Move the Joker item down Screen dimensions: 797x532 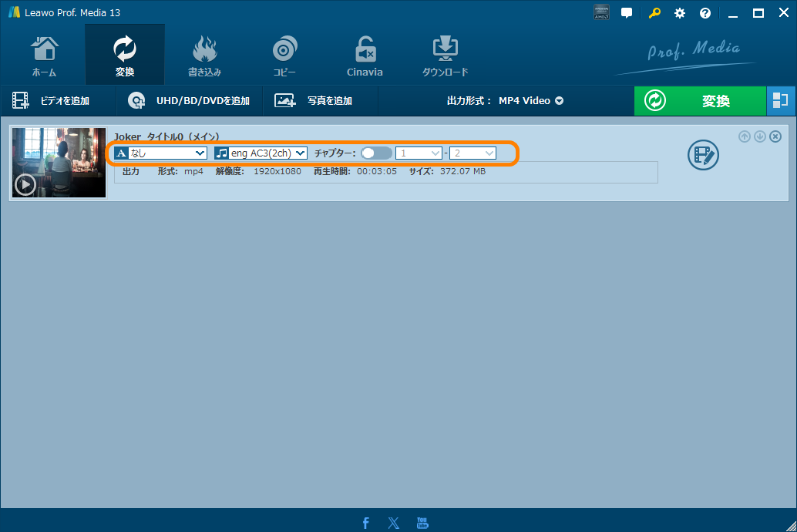point(759,136)
